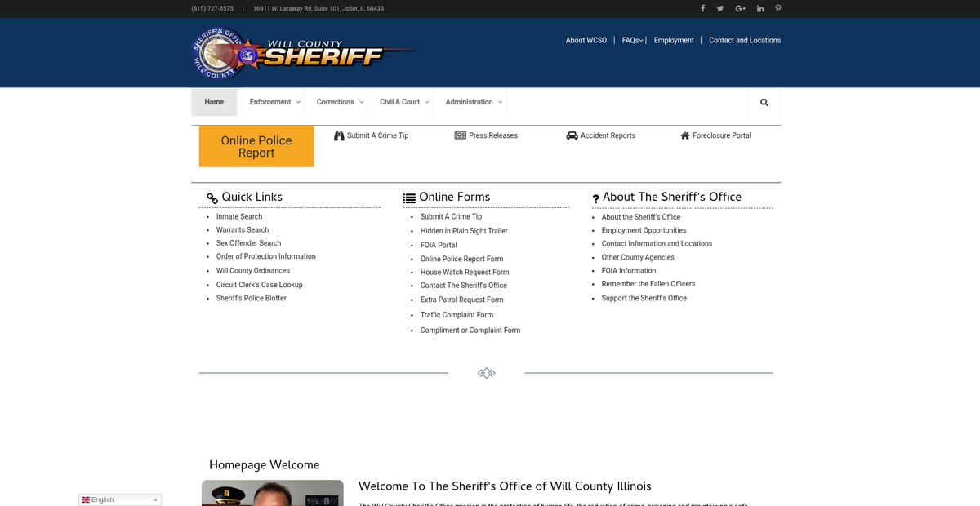Image resolution: width=980 pixels, height=506 pixels.
Task: Open Warrants Search quick link
Action: point(243,230)
